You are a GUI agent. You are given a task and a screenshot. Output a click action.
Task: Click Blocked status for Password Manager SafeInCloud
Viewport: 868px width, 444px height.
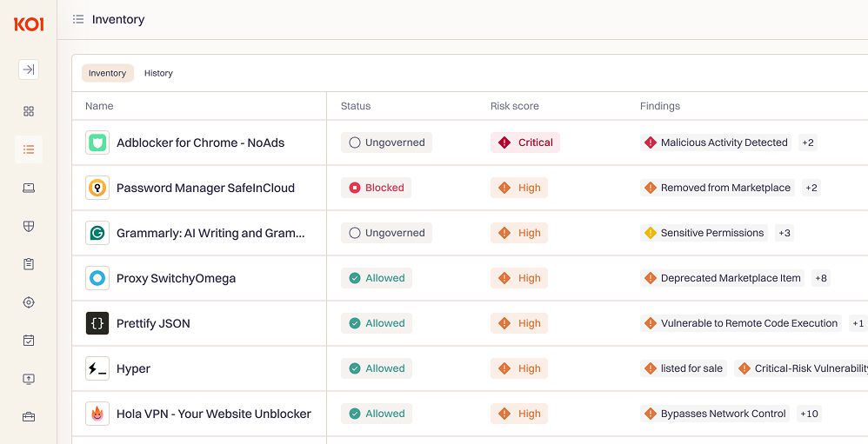(376, 188)
